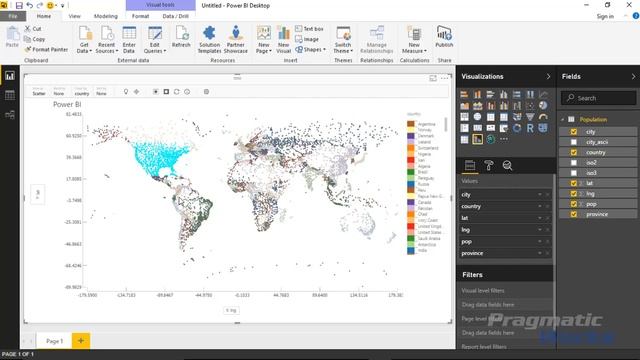Switch to Data view in left sidebar

tap(10, 95)
